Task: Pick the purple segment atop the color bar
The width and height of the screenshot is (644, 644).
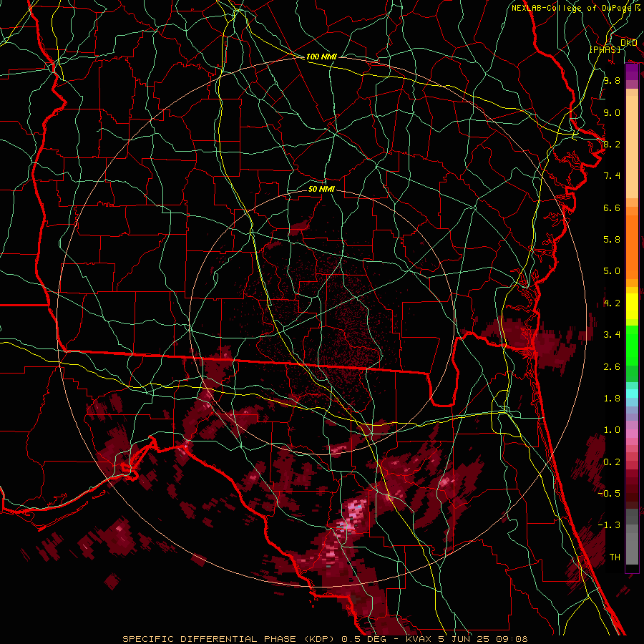Action: point(632,72)
